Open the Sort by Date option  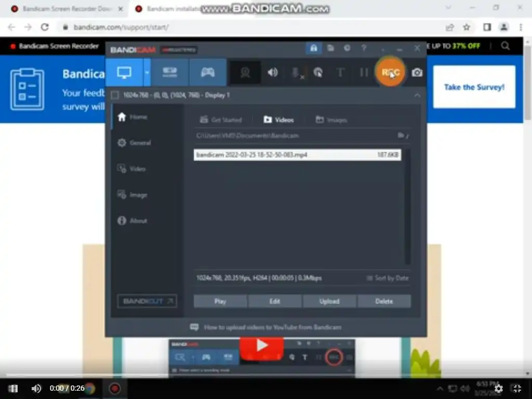click(x=388, y=278)
